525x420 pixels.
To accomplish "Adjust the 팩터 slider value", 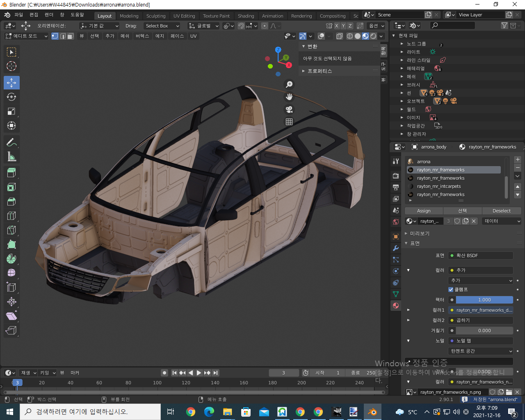I will pyautogui.click(x=484, y=300).
